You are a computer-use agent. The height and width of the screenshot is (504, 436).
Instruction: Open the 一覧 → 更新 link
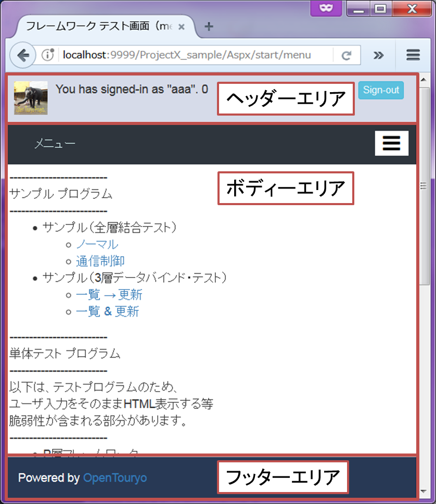tap(109, 295)
